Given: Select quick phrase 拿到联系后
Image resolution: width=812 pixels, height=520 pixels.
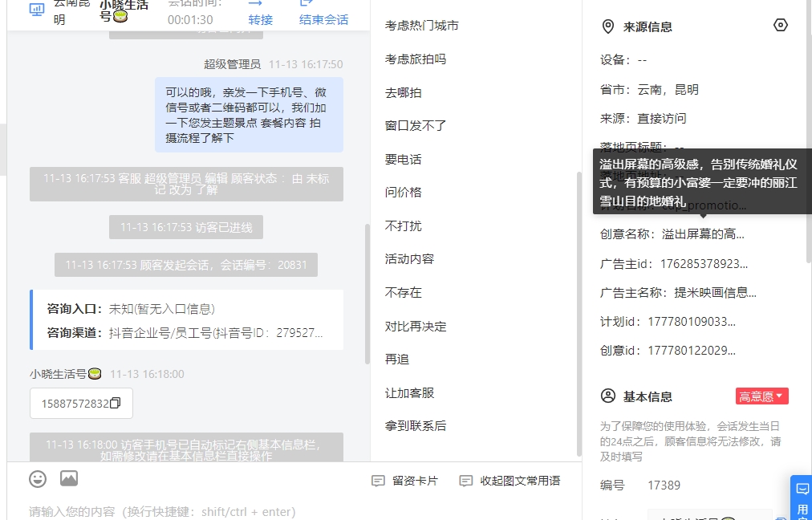Looking at the screenshot, I should point(416,426).
